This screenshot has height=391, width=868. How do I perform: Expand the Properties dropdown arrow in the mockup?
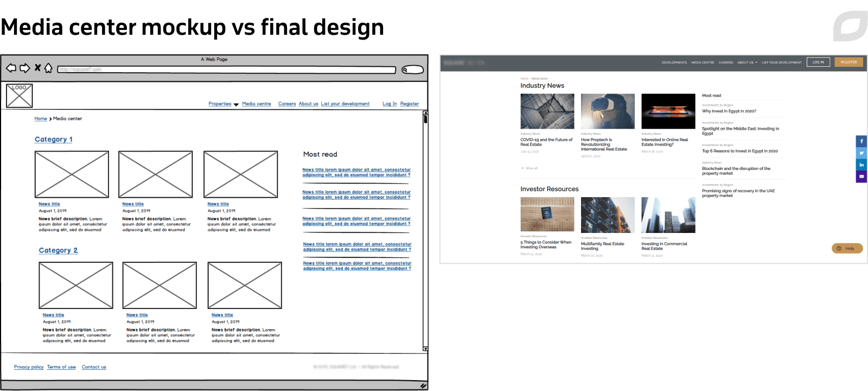pos(236,104)
